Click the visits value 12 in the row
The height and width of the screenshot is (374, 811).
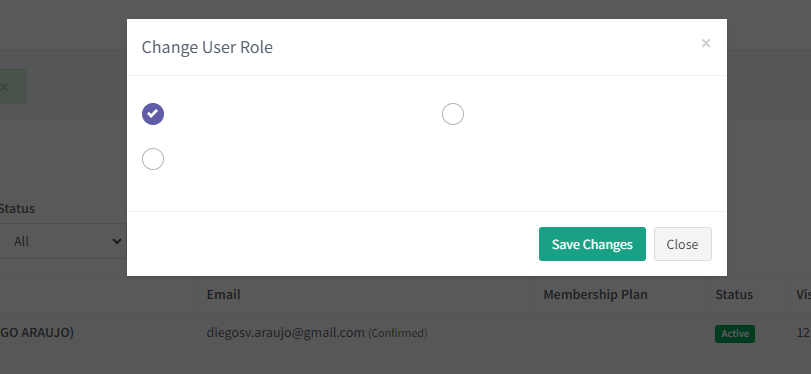[x=803, y=333]
